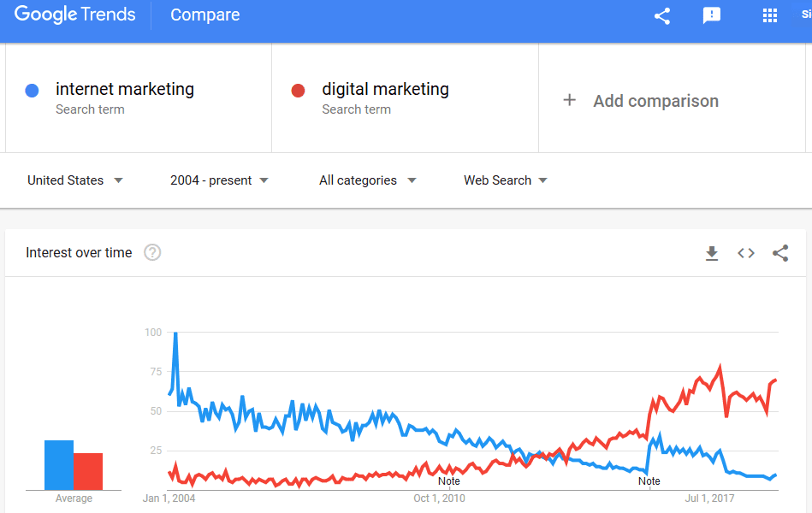Open help for Interest over time
812x513 pixels.
(152, 252)
